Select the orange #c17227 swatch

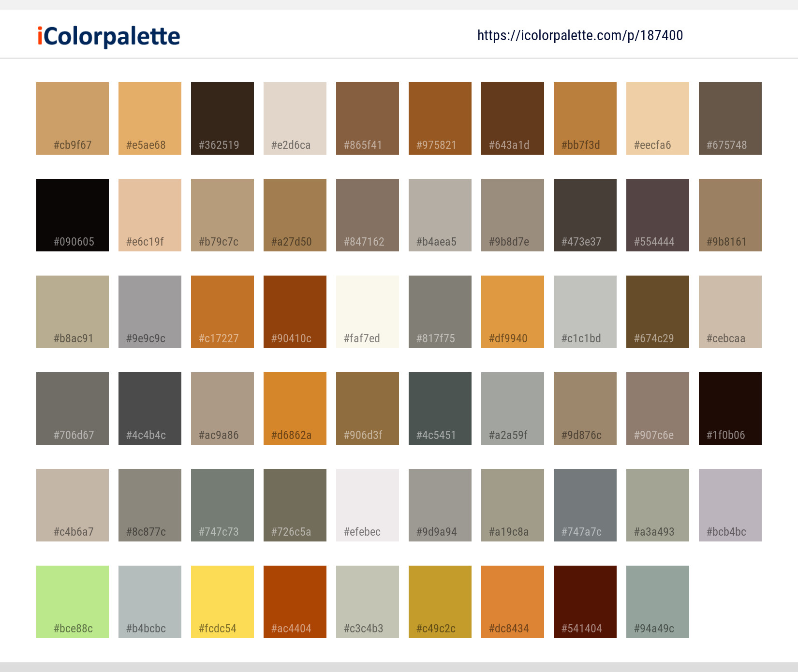click(x=222, y=311)
